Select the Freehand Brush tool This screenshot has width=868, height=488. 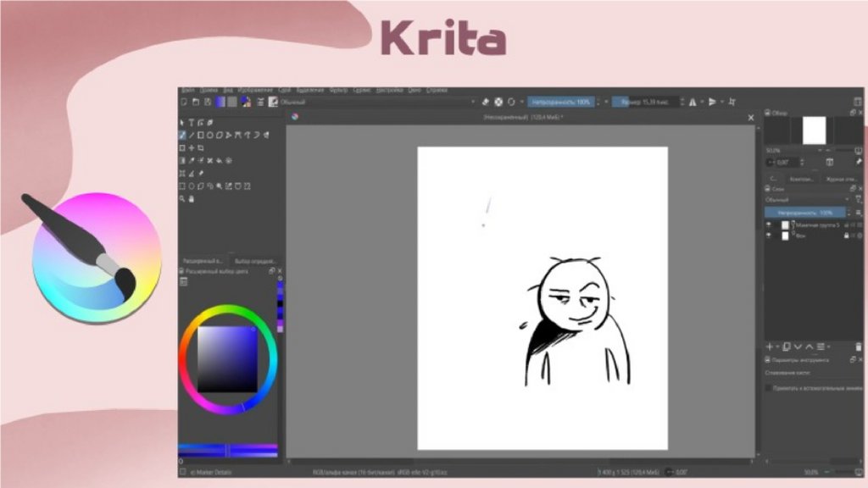click(182, 135)
